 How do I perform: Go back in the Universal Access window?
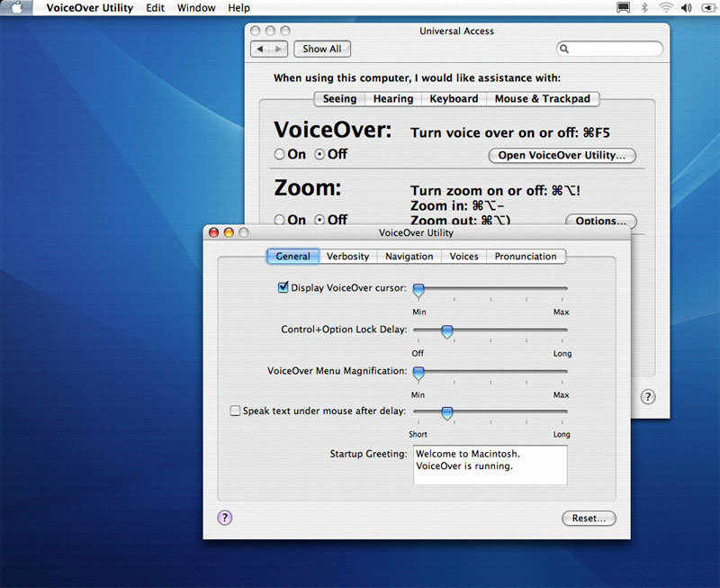point(260,50)
